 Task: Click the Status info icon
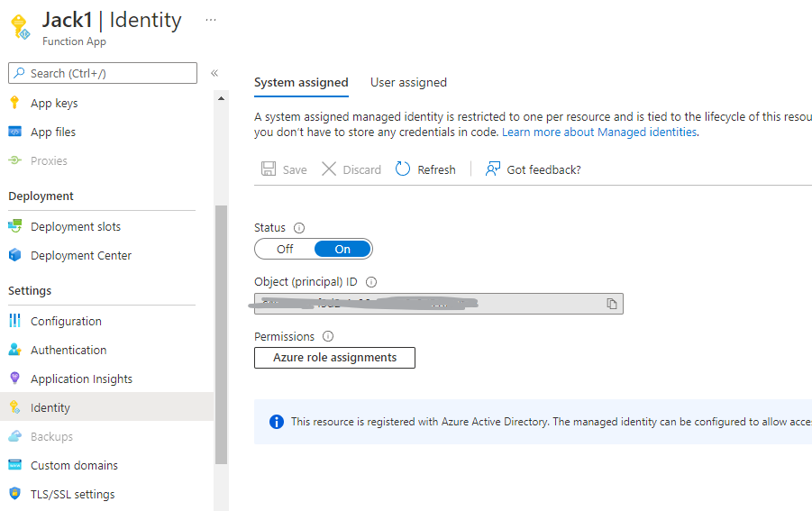point(299,228)
